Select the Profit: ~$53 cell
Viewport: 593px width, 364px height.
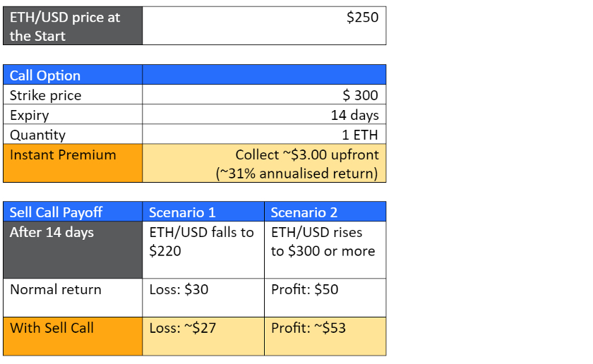[x=325, y=336]
